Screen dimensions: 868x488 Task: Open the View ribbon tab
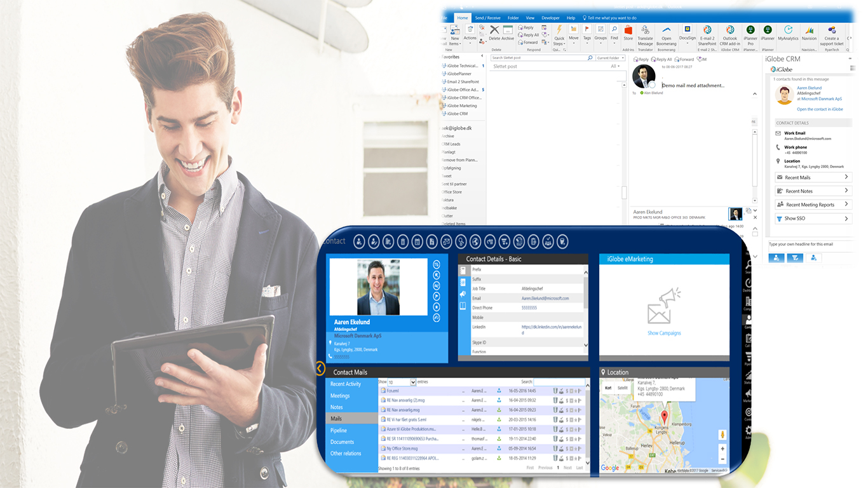530,18
